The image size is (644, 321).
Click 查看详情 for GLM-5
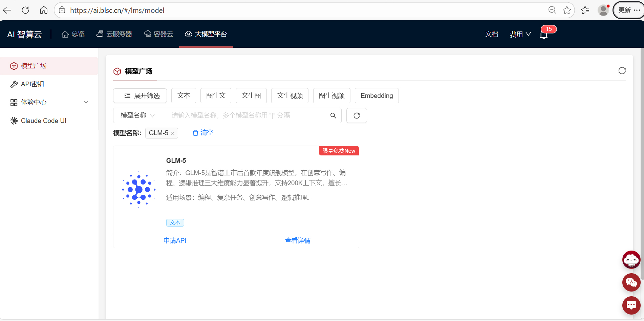[x=298, y=241]
